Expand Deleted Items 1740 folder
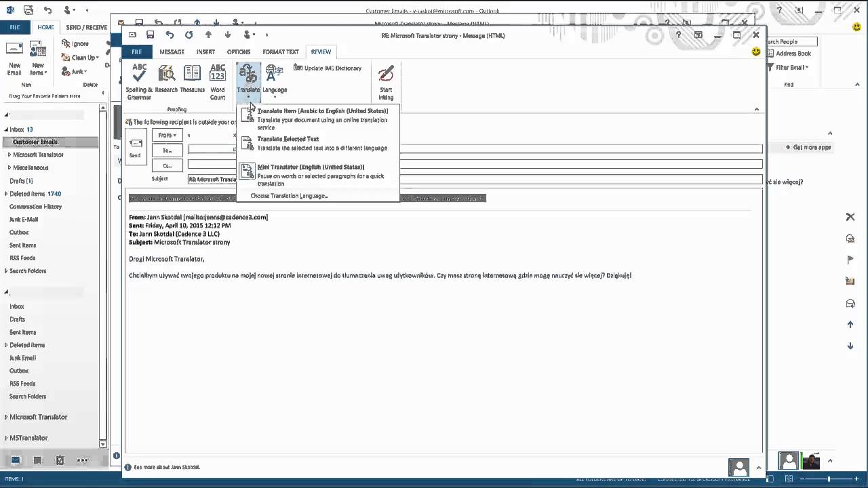The height and width of the screenshot is (488, 868). 7,194
